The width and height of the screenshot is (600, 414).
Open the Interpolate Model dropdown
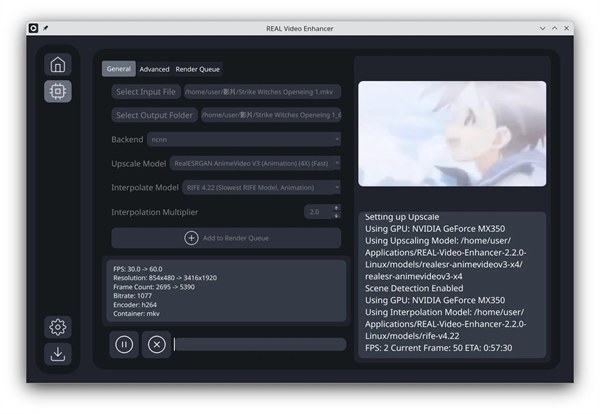pyautogui.click(x=261, y=187)
